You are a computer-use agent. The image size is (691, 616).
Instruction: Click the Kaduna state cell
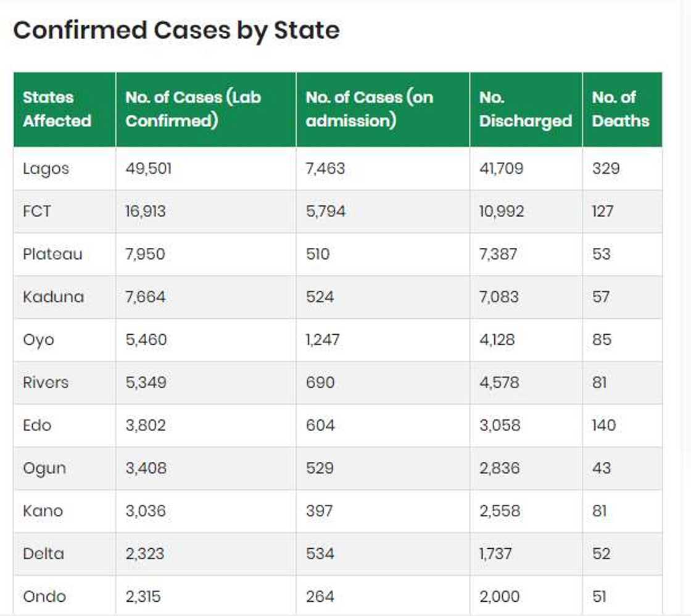coord(53,297)
